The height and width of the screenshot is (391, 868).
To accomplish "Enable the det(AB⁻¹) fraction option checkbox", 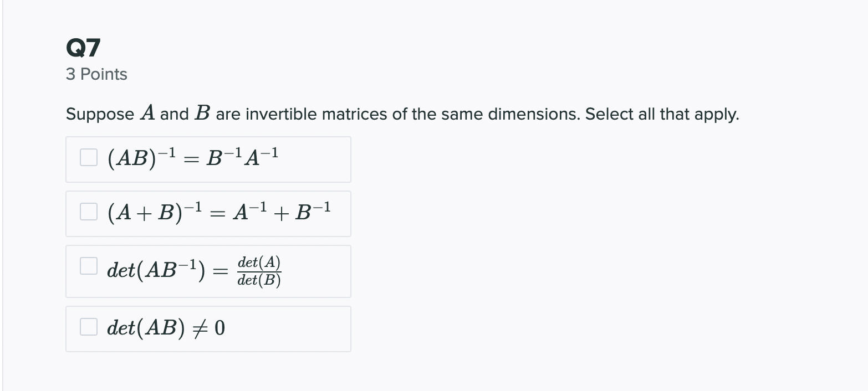I will (89, 266).
